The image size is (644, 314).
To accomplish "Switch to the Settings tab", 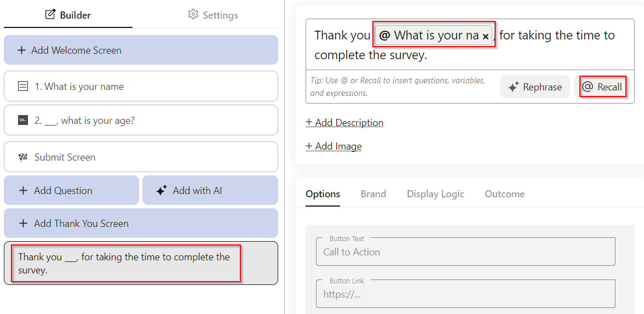I will click(x=213, y=15).
